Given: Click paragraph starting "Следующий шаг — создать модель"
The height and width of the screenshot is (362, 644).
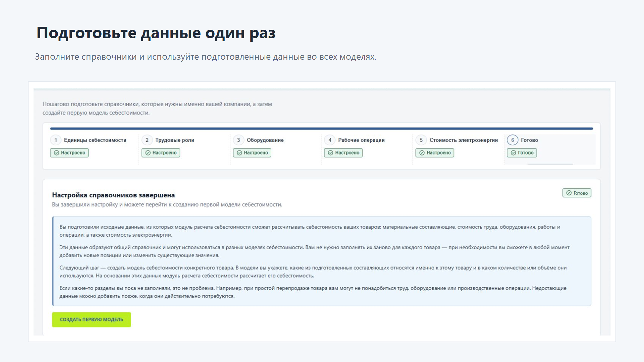Looking at the screenshot, I should tap(313, 272).
